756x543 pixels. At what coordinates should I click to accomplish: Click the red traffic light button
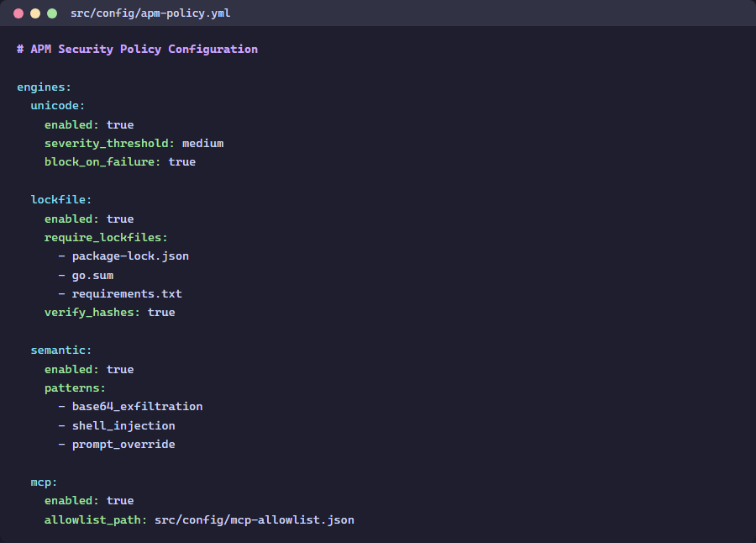coord(17,13)
